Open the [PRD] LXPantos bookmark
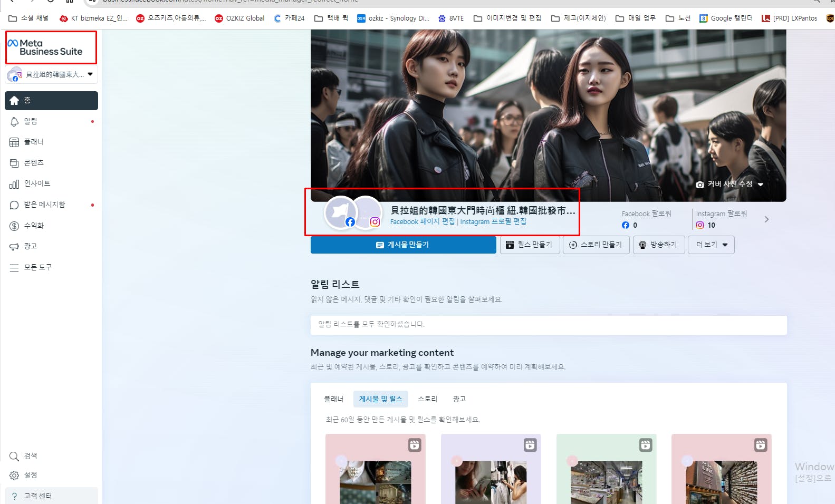835x504 pixels. (x=790, y=18)
